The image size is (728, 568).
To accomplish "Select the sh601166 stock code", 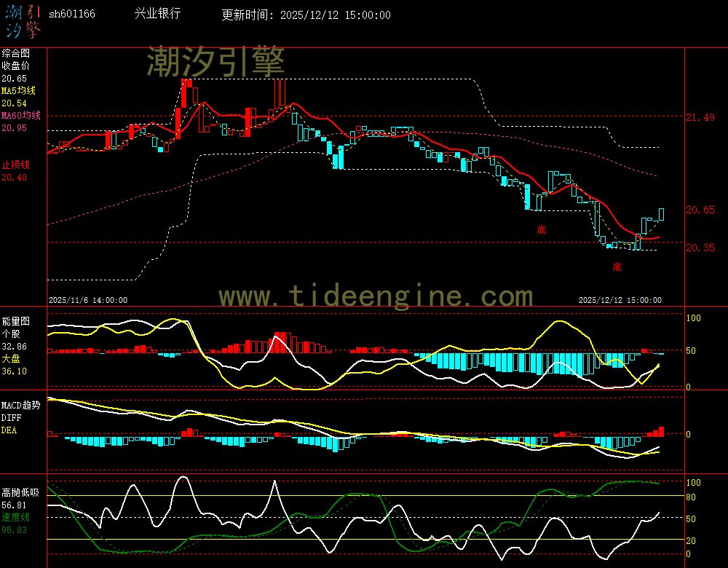I will pyautogui.click(x=71, y=15).
